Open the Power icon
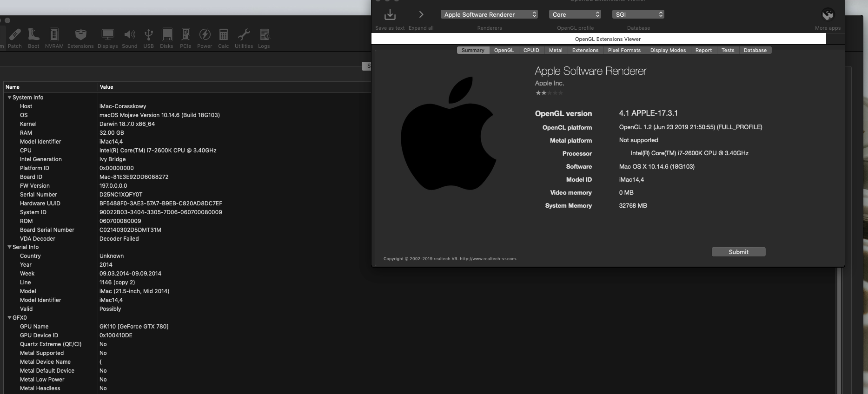 click(x=205, y=38)
